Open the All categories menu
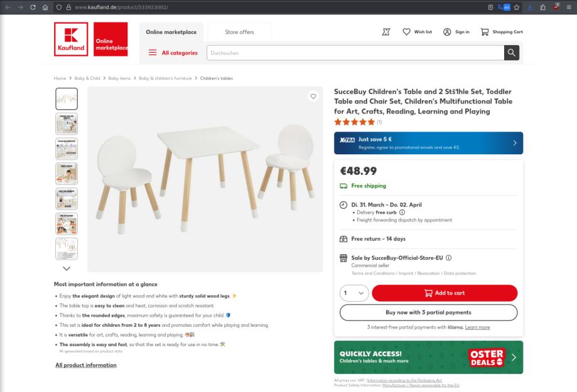 (173, 53)
